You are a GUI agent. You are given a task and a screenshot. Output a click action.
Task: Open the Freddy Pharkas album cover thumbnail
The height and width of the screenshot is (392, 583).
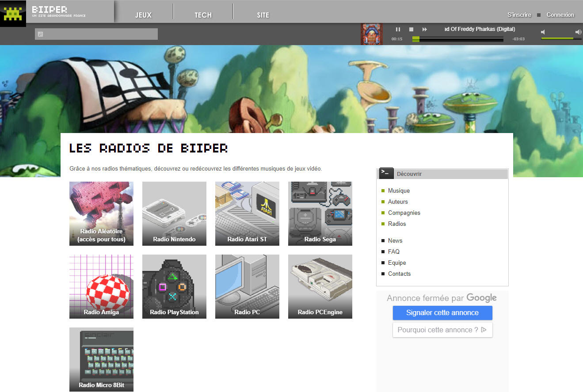tap(372, 34)
